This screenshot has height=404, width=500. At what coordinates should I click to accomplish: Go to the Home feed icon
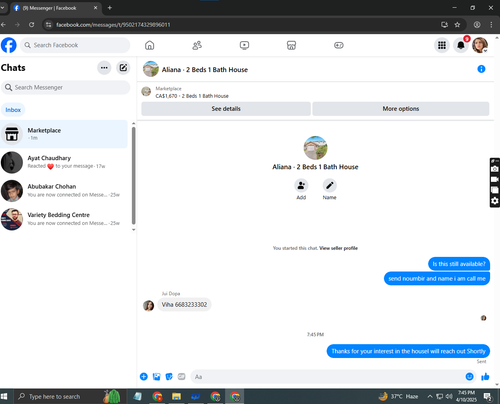coord(150,45)
